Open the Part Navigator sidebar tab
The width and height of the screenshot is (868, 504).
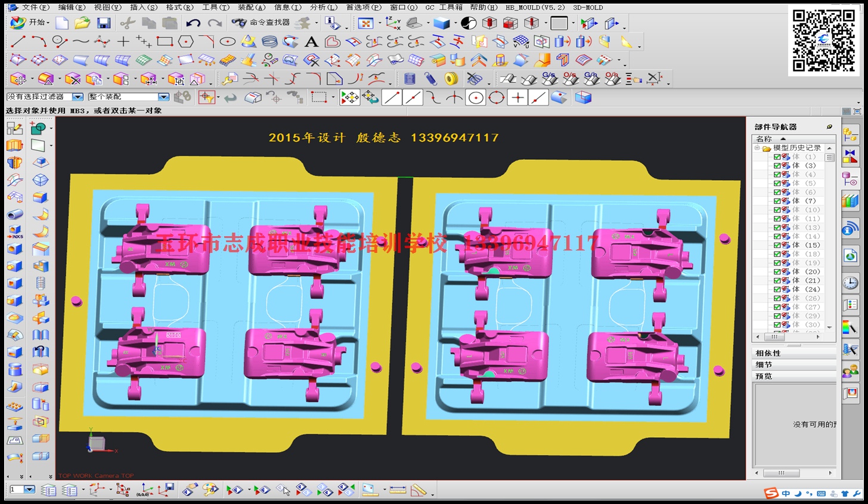(x=850, y=178)
